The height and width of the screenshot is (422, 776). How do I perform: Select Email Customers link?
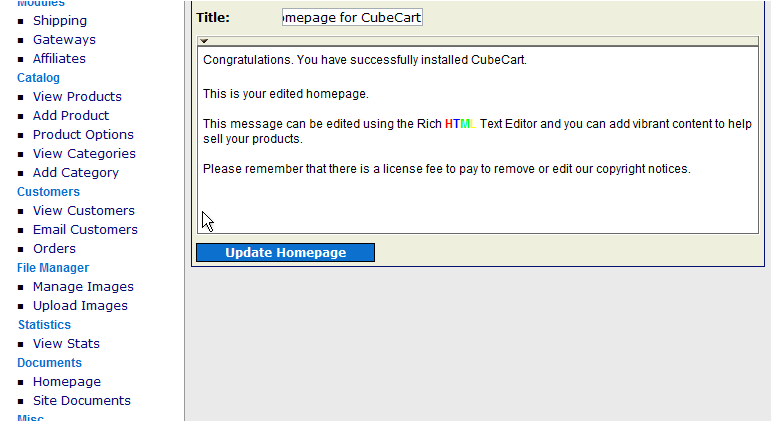tap(85, 229)
